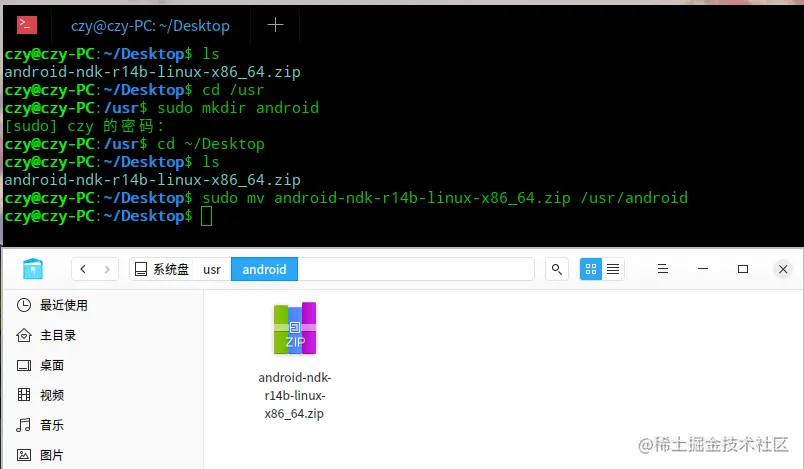This screenshot has height=469, width=804.
Task: Click the android-ndk-r14b-linux-x86_64.zip file name label
Action: coord(295,396)
